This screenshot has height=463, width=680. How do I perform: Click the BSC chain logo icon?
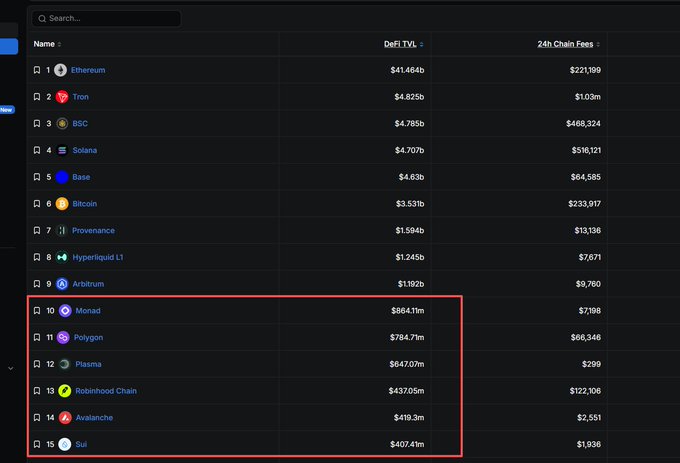coord(62,124)
